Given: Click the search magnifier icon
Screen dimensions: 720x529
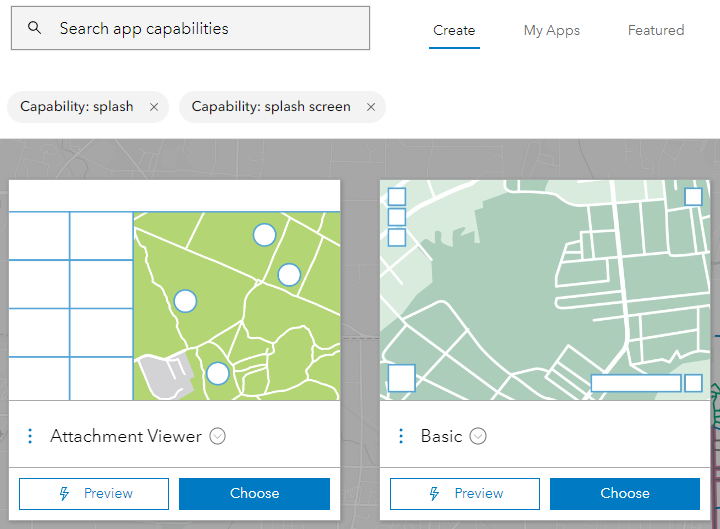Looking at the screenshot, I should tap(35, 29).
